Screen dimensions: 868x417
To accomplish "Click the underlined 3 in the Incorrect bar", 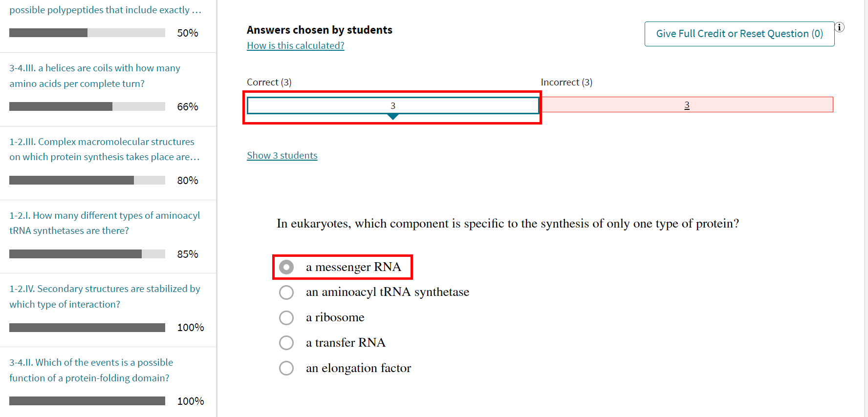I will [687, 104].
